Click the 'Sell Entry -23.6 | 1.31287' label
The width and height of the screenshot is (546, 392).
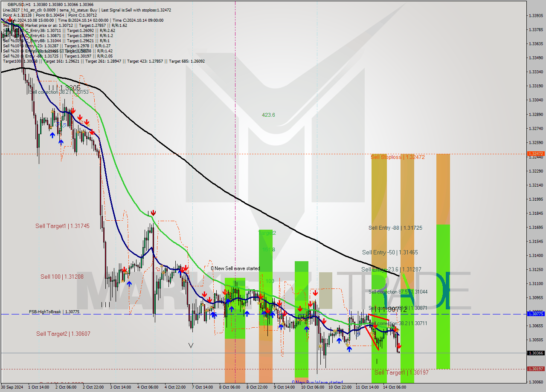(391, 270)
